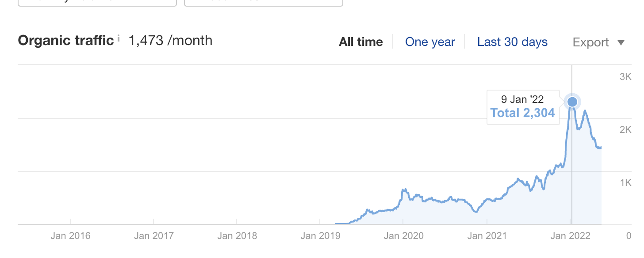This screenshot has width=644, height=258.
Task: Pick the Jan 2019 axis label
Action: point(320,236)
